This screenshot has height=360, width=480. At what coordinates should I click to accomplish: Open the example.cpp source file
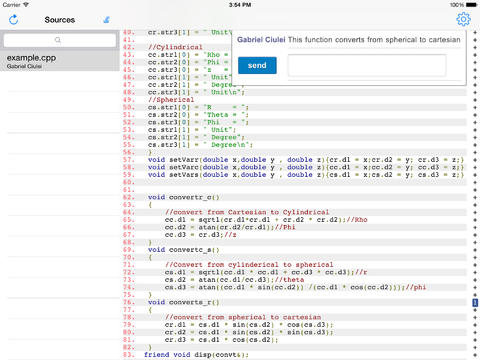[60, 61]
